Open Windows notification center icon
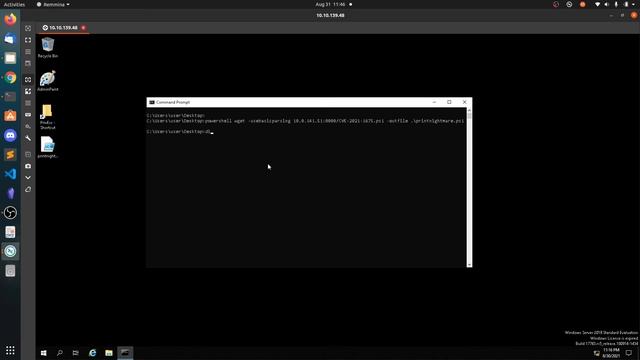This screenshot has width=640, height=360. tap(629, 353)
